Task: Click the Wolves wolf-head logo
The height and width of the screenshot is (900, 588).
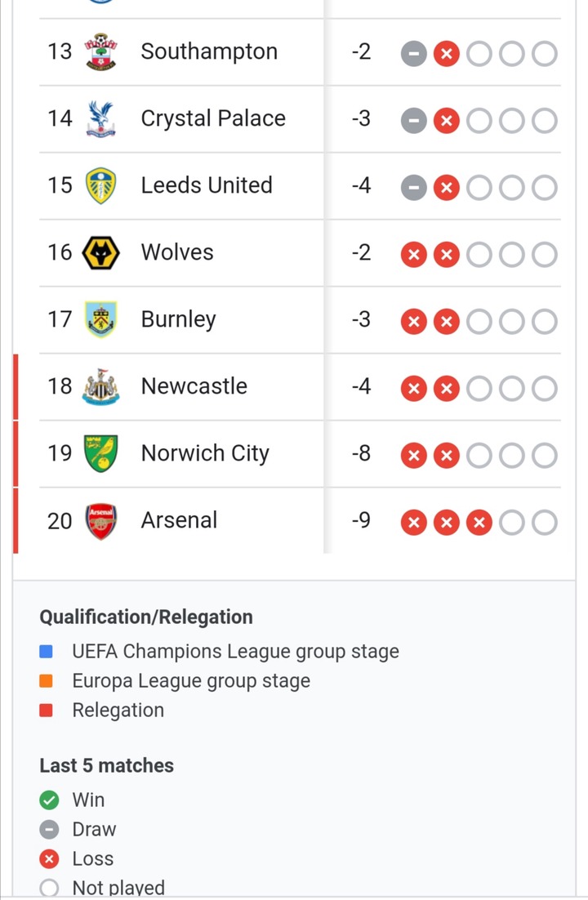Action: click(101, 252)
